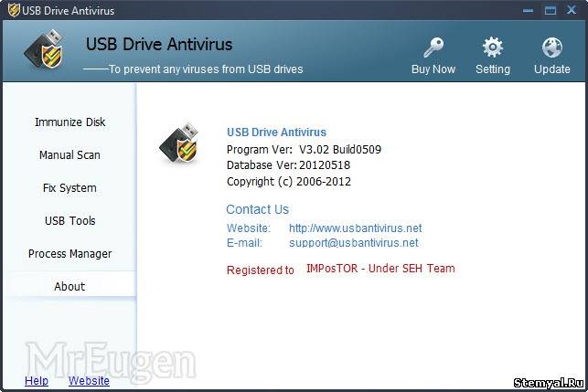
Task: Show the Process Manager
Action: pyautogui.click(x=69, y=254)
